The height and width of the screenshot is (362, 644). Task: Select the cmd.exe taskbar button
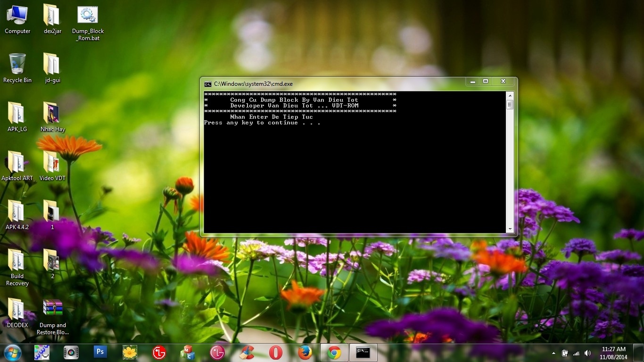coord(363,352)
